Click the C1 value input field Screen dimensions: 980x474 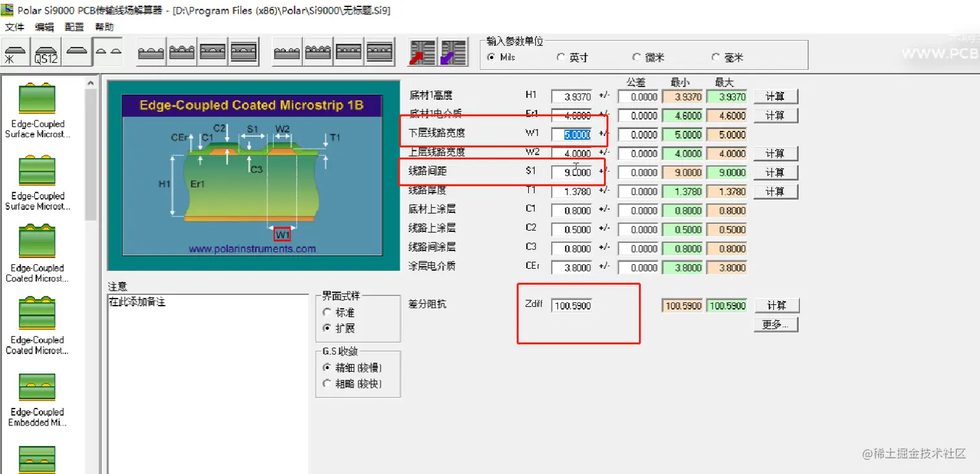click(x=572, y=210)
